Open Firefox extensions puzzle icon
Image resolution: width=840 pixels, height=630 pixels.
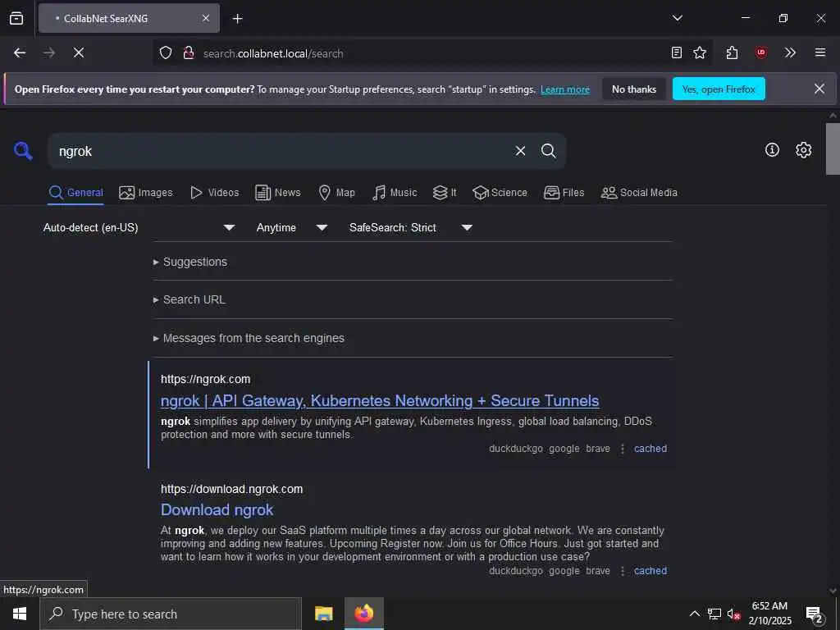tap(732, 52)
